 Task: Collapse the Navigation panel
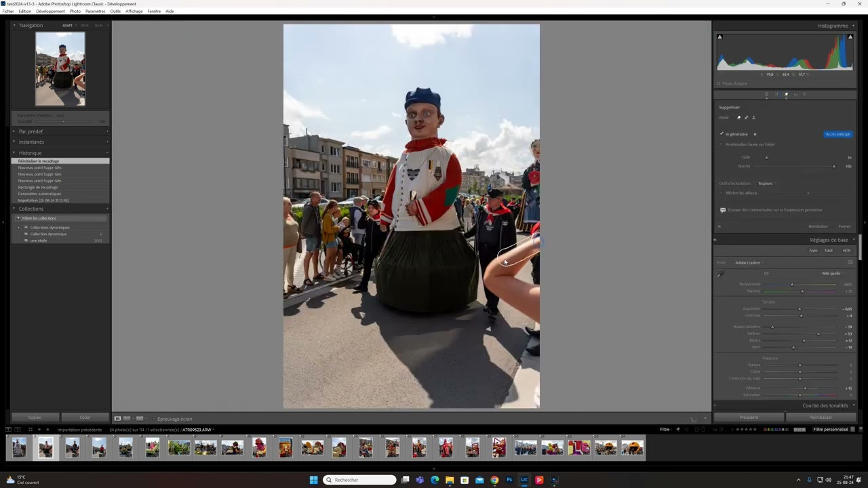pos(15,25)
